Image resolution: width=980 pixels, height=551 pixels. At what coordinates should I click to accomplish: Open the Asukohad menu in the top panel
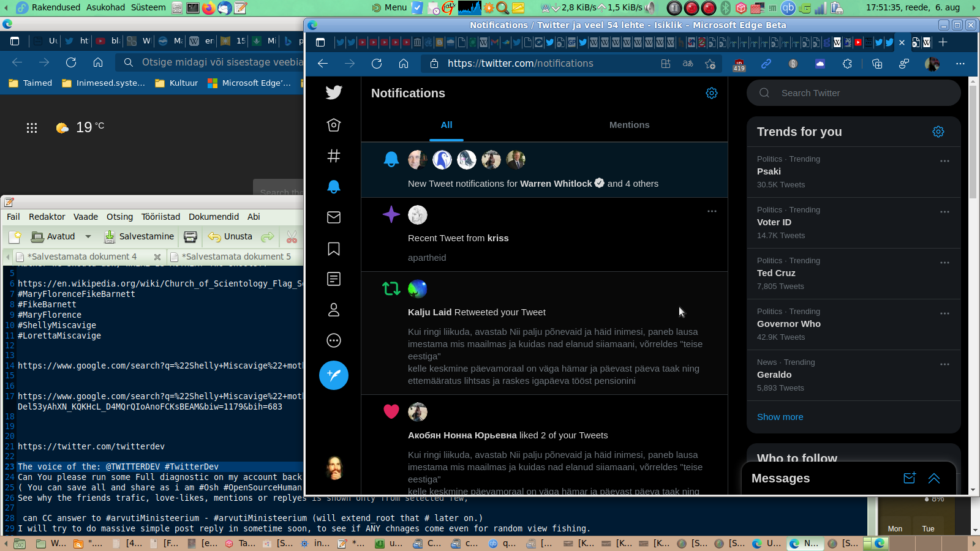[105, 7]
